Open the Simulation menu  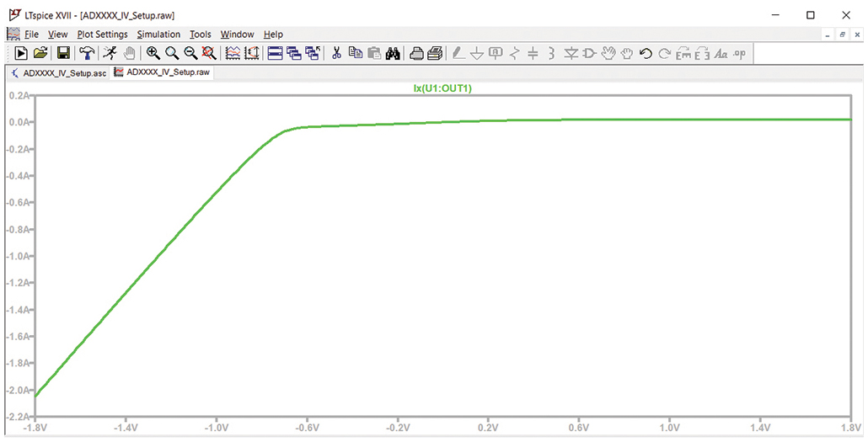click(x=158, y=35)
